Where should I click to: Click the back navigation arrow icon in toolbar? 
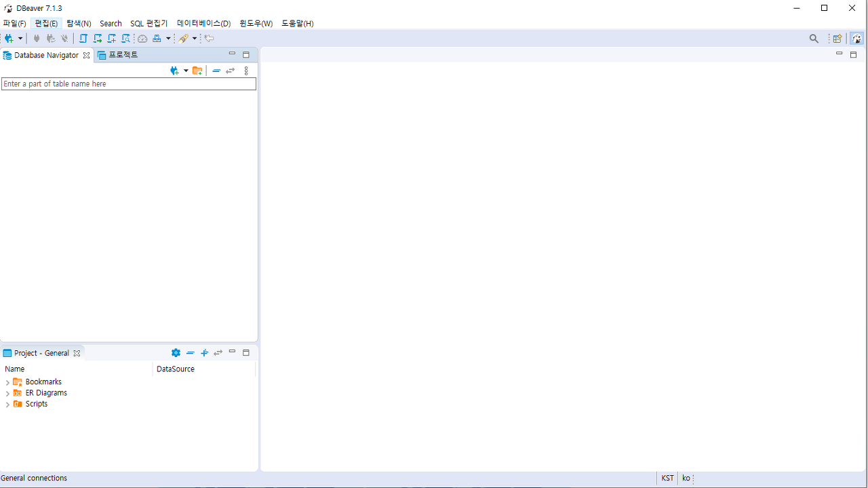tap(210, 39)
